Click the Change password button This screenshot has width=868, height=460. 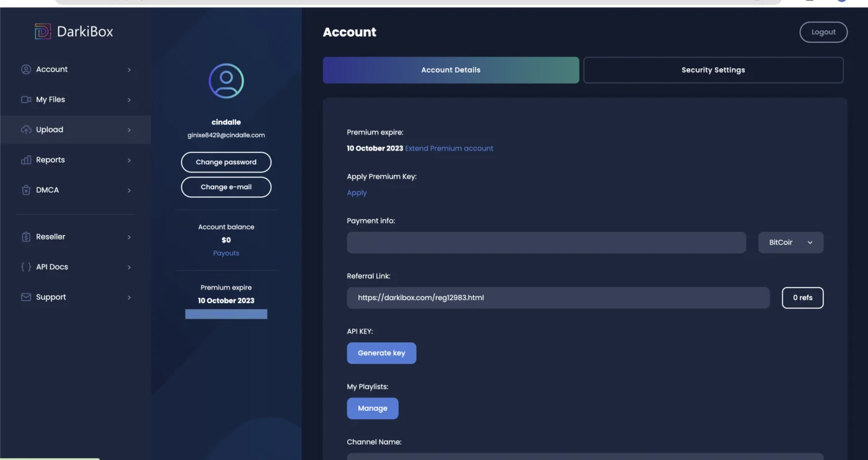point(226,162)
